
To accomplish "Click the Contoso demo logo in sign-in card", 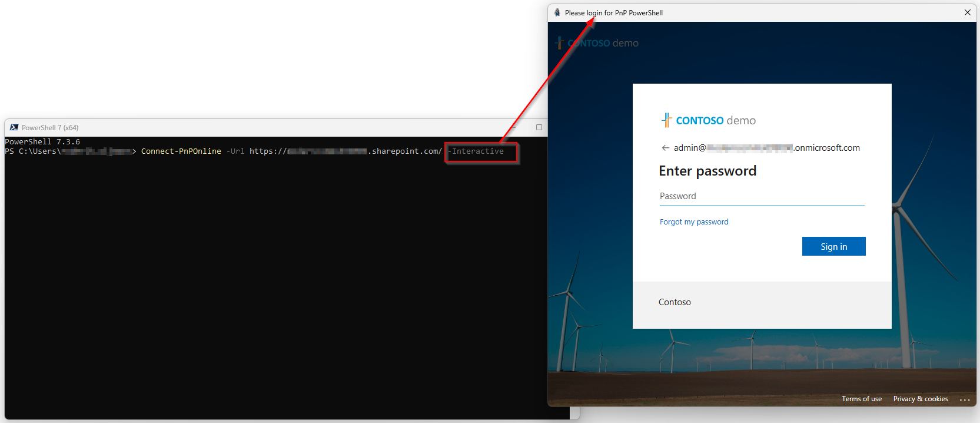I will 708,120.
